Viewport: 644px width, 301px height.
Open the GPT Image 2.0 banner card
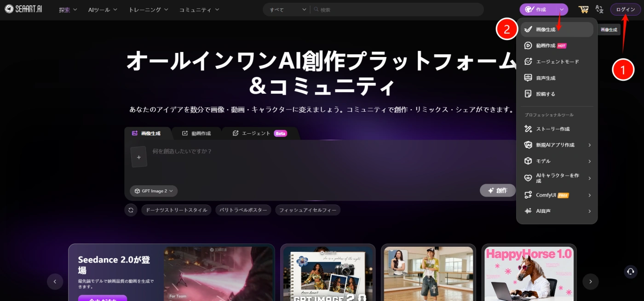click(x=328, y=272)
